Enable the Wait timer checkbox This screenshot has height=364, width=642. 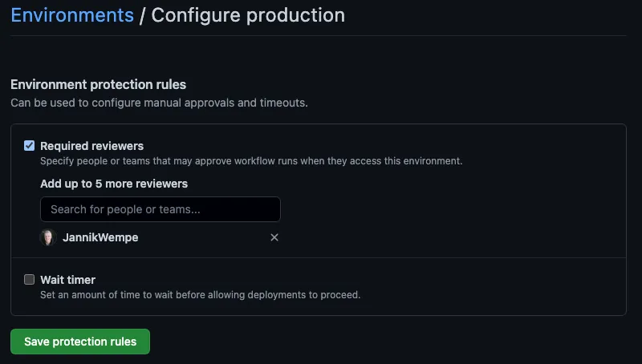click(x=30, y=280)
